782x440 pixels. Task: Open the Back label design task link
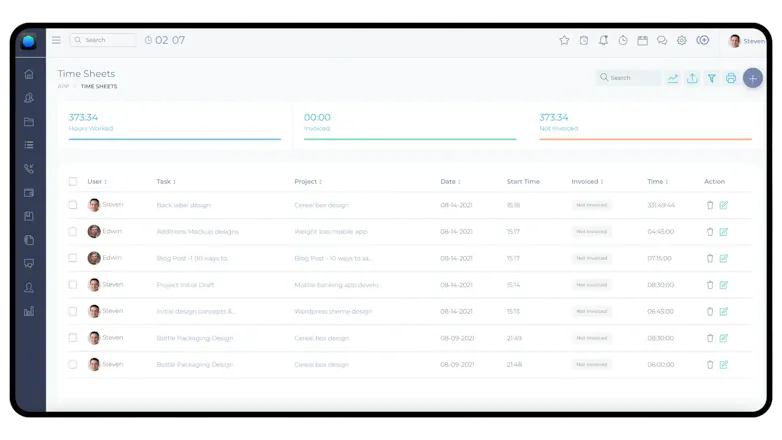tap(184, 205)
